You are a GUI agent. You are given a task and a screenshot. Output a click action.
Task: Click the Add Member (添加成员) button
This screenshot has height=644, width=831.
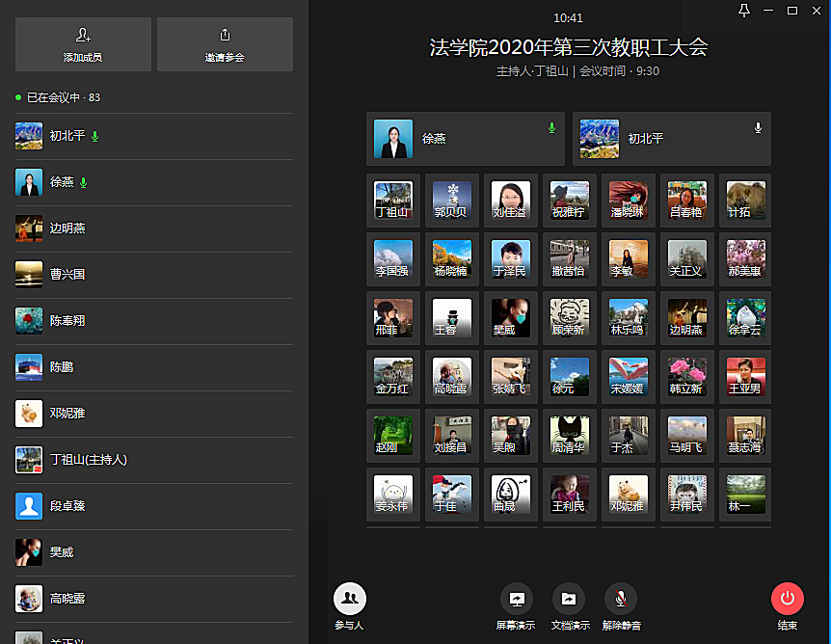[x=83, y=44]
